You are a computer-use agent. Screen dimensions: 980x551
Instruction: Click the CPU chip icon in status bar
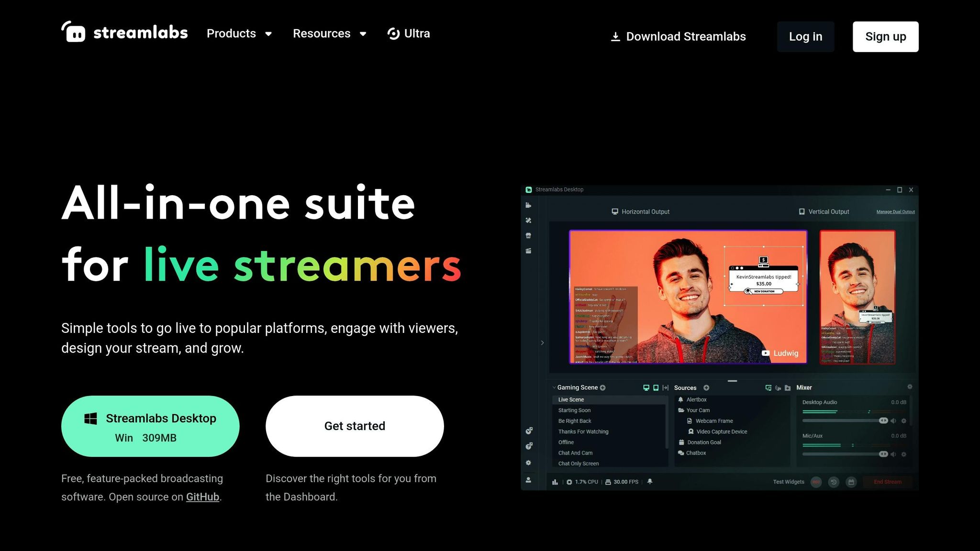[569, 482]
